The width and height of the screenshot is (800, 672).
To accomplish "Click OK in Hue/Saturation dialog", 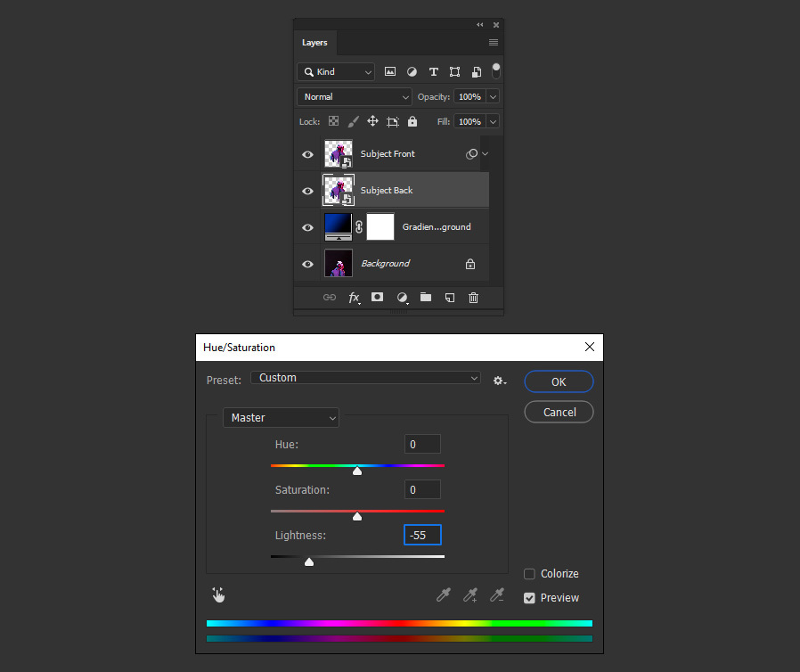I will [x=559, y=381].
